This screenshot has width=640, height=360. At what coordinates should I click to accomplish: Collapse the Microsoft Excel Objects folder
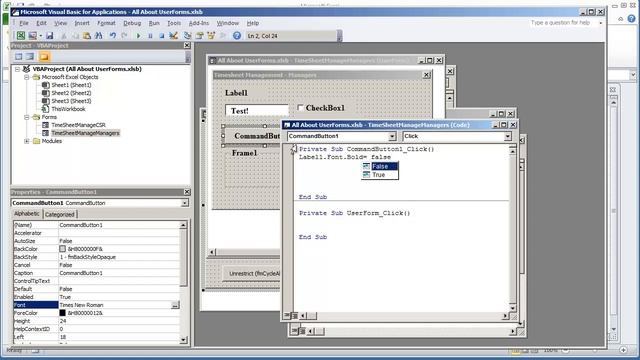point(27,77)
